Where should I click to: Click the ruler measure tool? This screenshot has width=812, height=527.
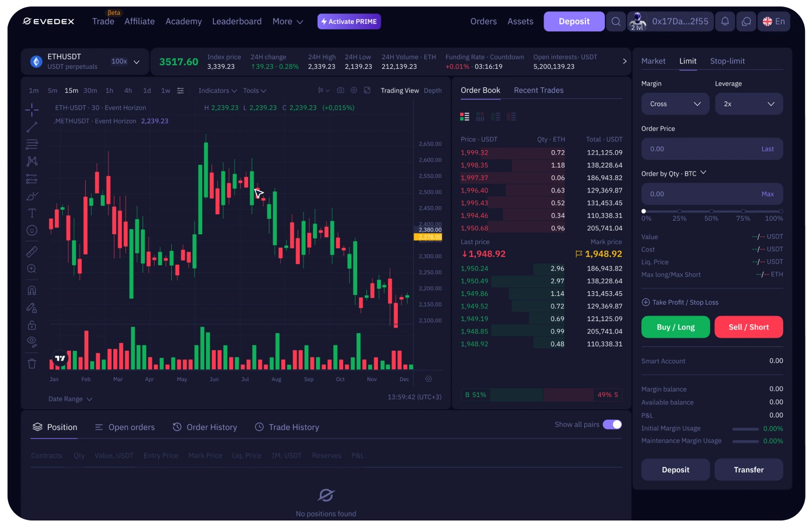[32, 252]
